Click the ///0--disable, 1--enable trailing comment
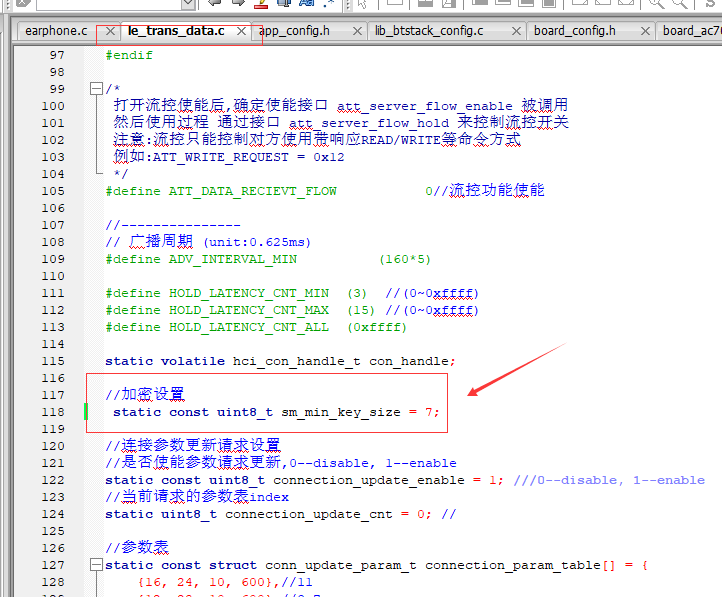Viewport: 722px width, 597px height. 609,480
